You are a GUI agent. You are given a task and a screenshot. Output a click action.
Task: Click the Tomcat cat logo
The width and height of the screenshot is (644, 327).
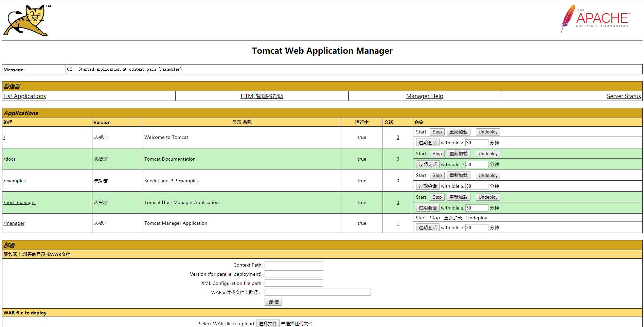pos(26,20)
